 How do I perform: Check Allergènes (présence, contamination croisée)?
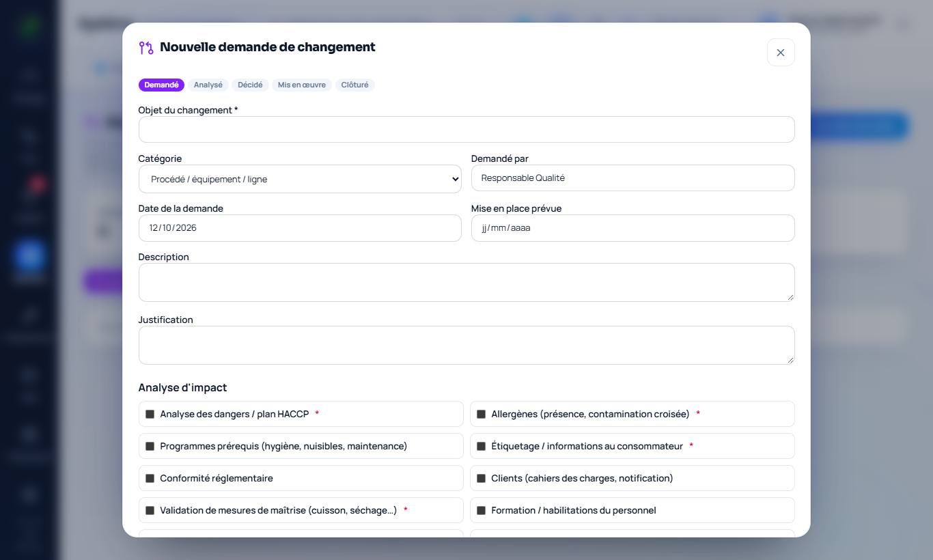pyautogui.click(x=482, y=414)
